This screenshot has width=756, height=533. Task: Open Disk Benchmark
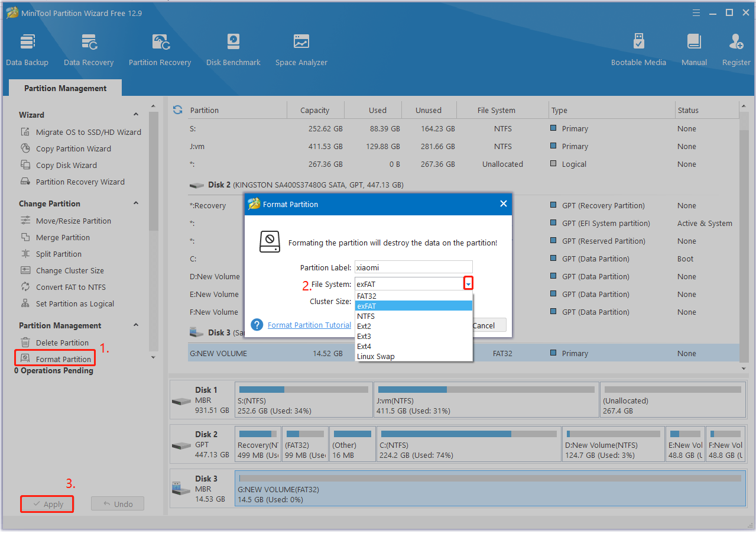point(233,50)
